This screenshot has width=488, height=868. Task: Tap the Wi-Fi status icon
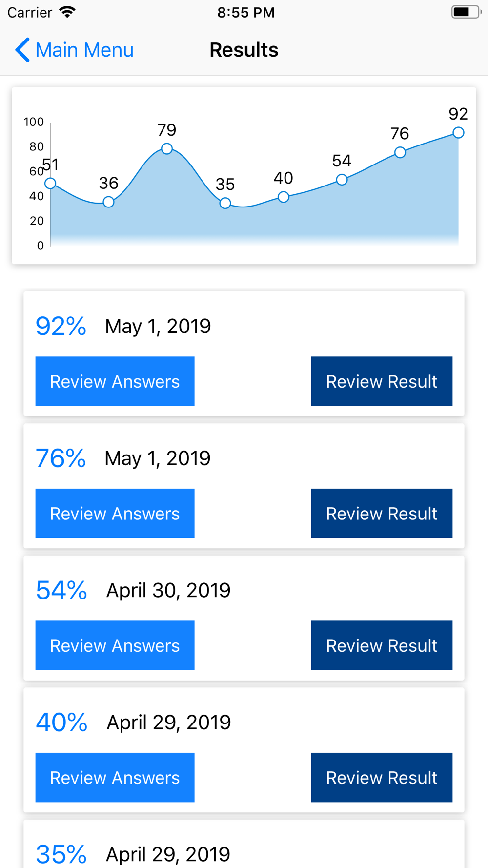[67, 12]
